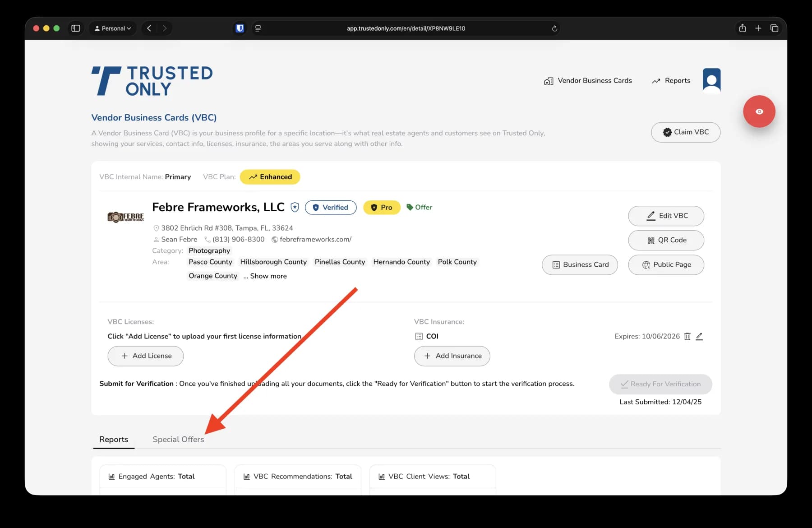This screenshot has height=528, width=812.
Task: Open the COI insurance document
Action: click(x=432, y=337)
